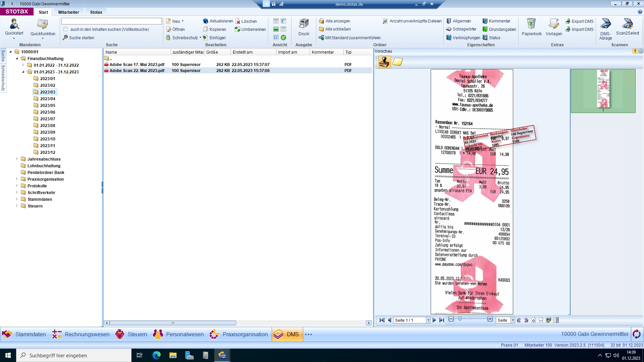644x362 pixels.
Task: Open Export DMS
Action: [580, 21]
